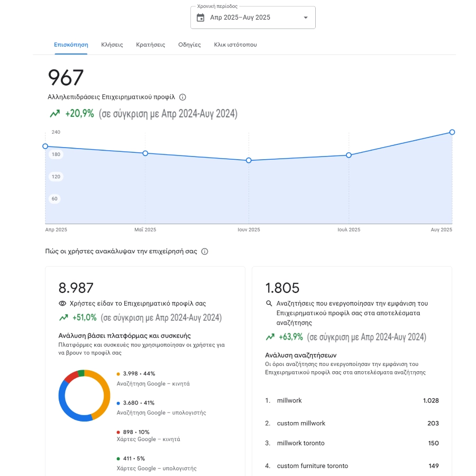Click info icon beside Πώς οι χρήστες ανακάλυψαν
This screenshot has width=476, height=476.
205,252
